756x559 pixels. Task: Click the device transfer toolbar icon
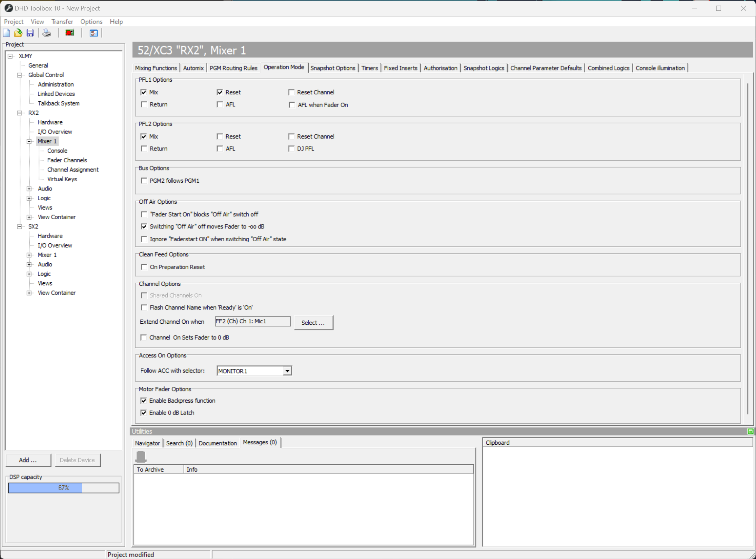[x=69, y=33]
